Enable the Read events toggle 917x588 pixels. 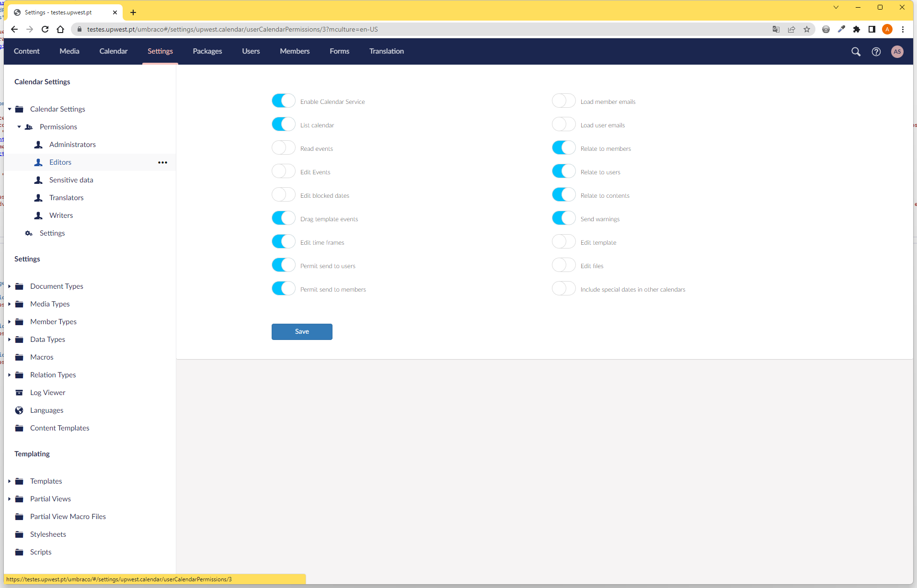[283, 148]
